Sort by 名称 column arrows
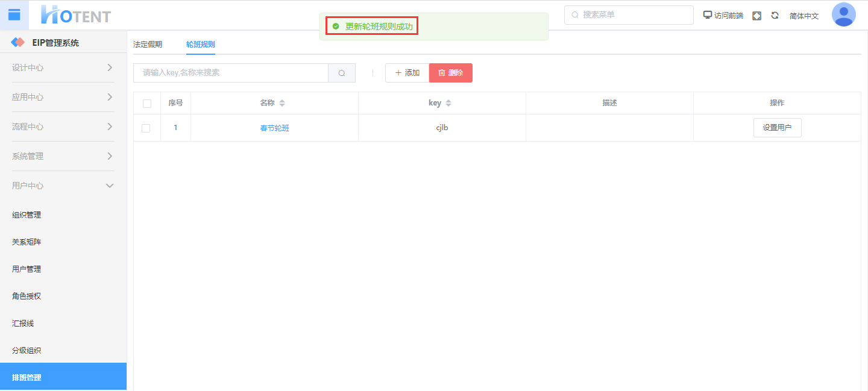This screenshot has height=391, width=868. click(282, 103)
